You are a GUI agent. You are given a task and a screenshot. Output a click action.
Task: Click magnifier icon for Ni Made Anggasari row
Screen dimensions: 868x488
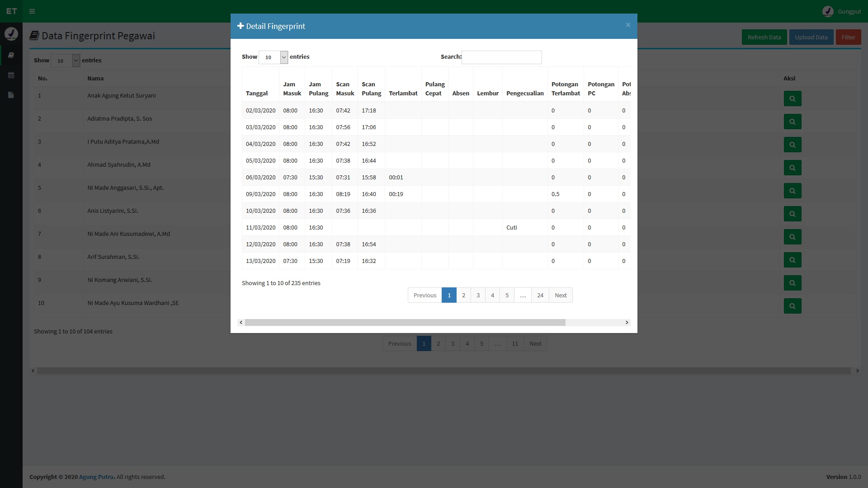(792, 191)
